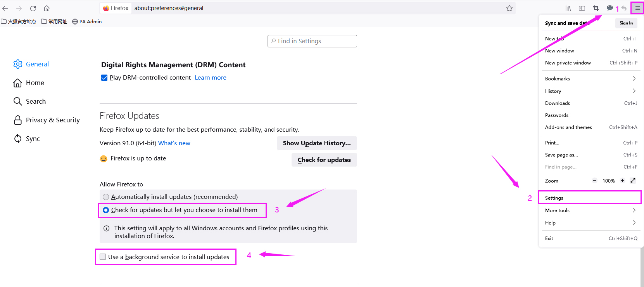Click the chat bubble toolbar icon
644x287 pixels.
coord(609,8)
